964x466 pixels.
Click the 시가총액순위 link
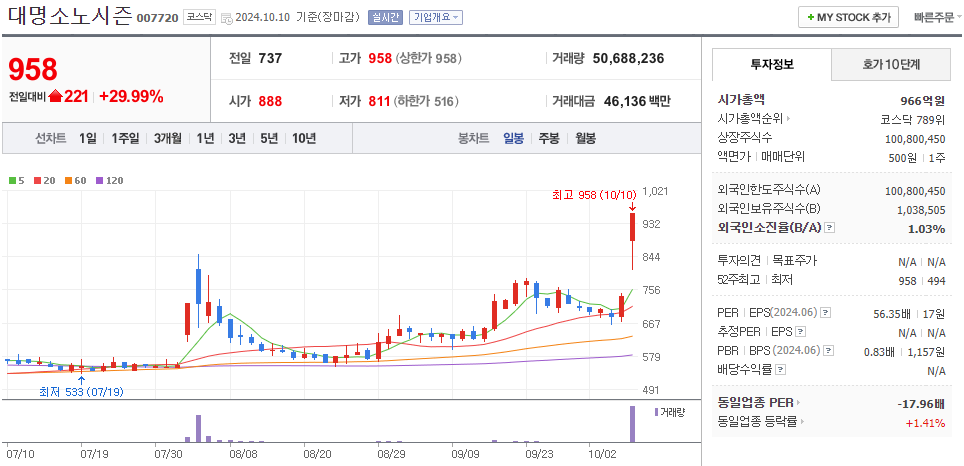750,119
